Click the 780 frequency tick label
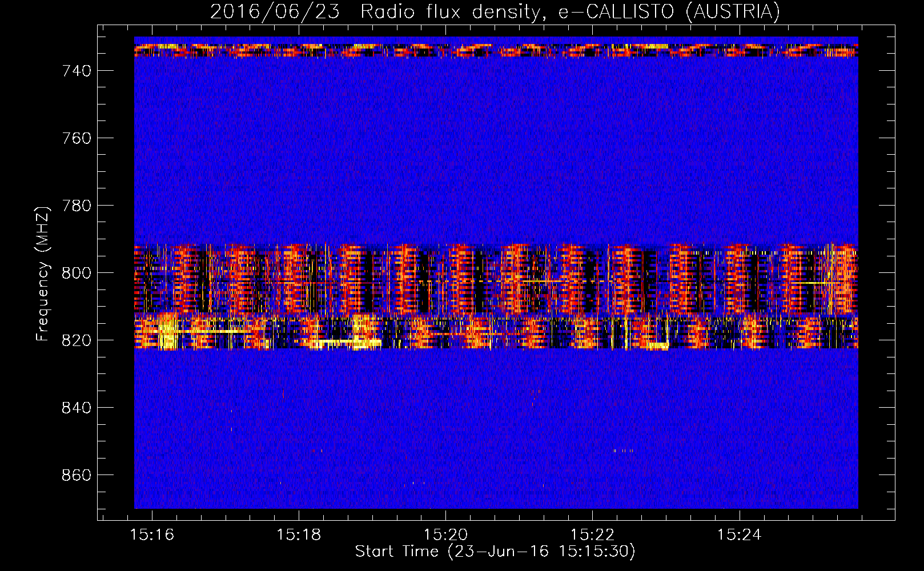 (x=77, y=206)
